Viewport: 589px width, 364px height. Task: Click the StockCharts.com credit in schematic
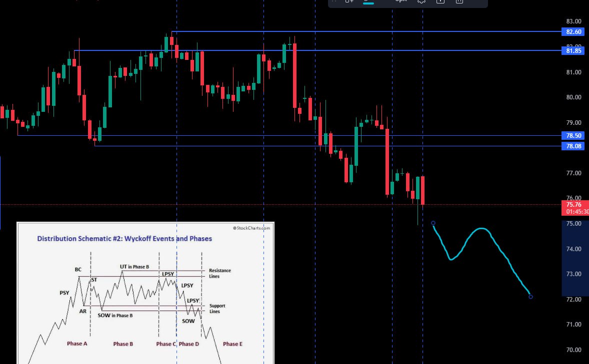251,228
